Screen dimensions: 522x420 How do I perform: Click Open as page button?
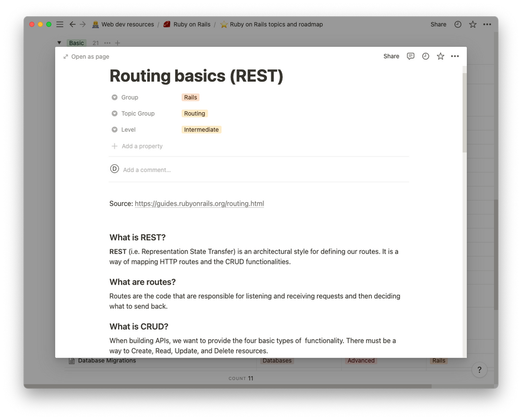click(86, 56)
